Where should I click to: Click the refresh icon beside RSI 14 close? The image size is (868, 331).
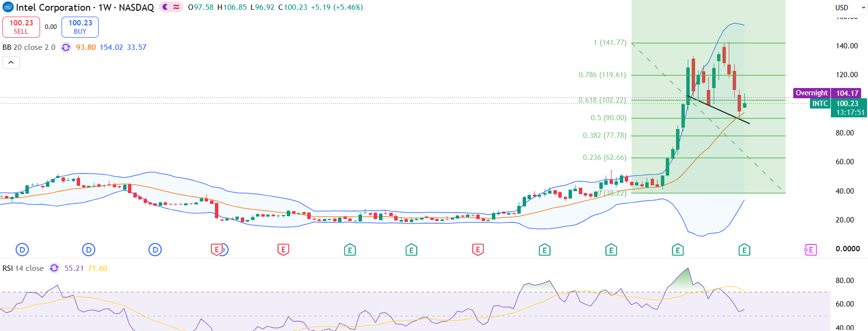54,268
